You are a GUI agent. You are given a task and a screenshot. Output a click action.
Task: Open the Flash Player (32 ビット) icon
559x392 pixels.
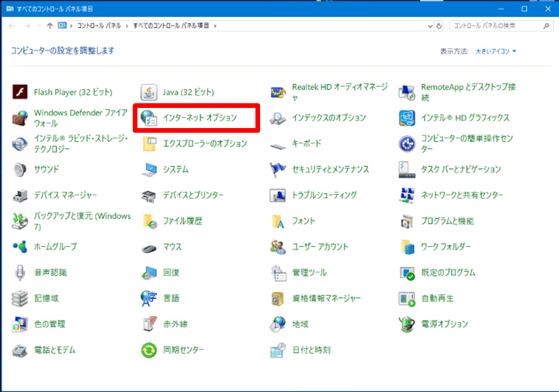click(x=20, y=92)
